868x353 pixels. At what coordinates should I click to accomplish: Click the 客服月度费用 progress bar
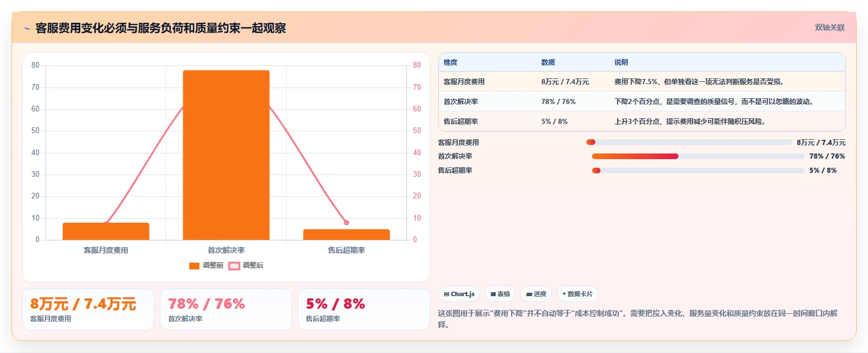coord(689,142)
